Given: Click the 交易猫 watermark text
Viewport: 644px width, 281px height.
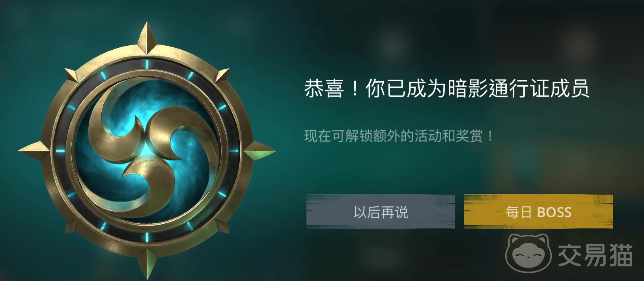Looking at the screenshot, I should pyautogui.click(x=595, y=255).
